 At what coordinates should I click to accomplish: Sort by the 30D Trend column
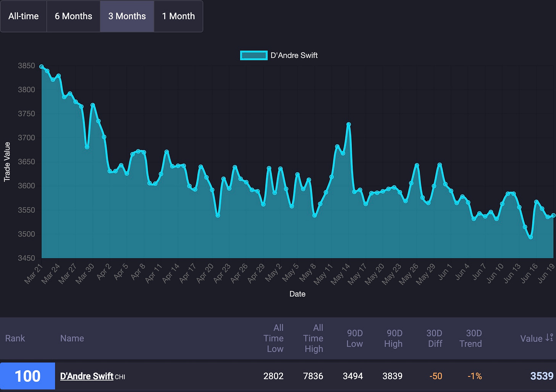point(471,339)
